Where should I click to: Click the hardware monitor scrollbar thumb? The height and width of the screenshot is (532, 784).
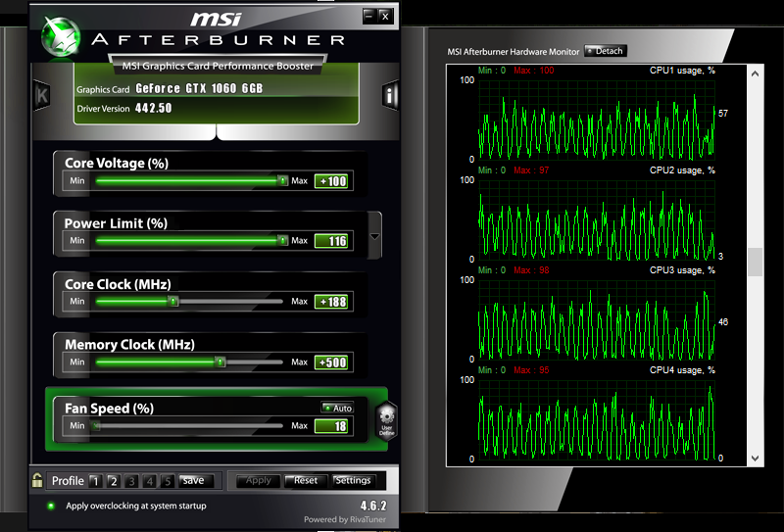(x=755, y=262)
